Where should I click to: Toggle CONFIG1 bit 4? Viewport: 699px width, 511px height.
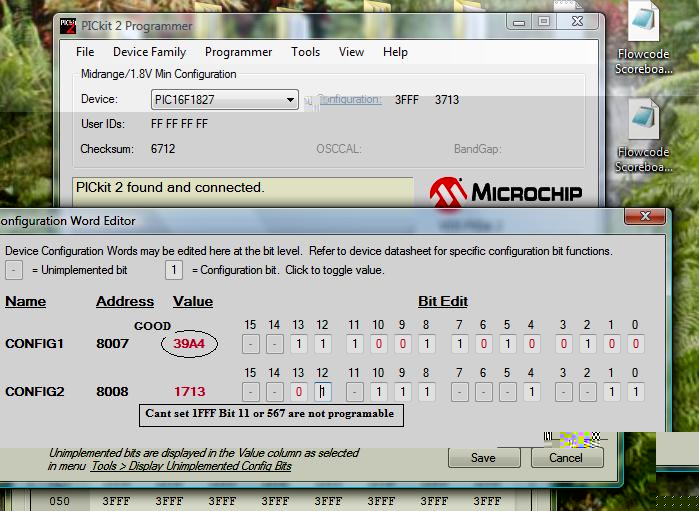(x=531, y=344)
